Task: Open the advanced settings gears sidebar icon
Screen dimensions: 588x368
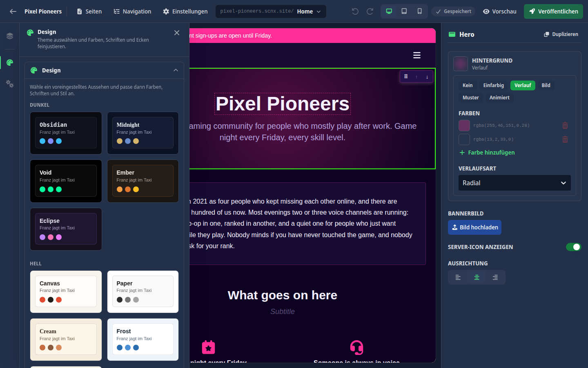Action: point(10,84)
